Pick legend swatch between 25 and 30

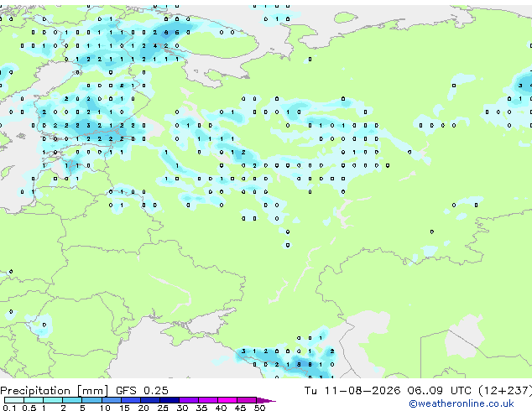(169, 400)
